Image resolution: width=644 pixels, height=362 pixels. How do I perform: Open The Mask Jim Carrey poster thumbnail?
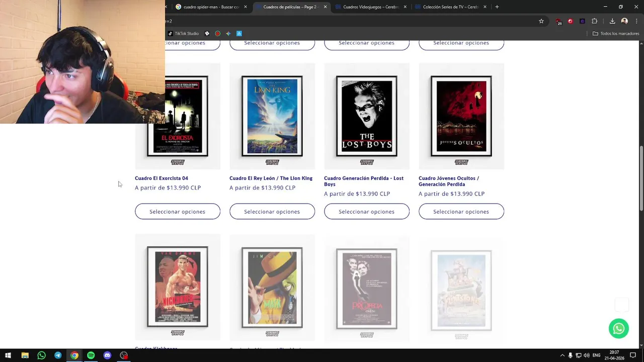point(272,287)
